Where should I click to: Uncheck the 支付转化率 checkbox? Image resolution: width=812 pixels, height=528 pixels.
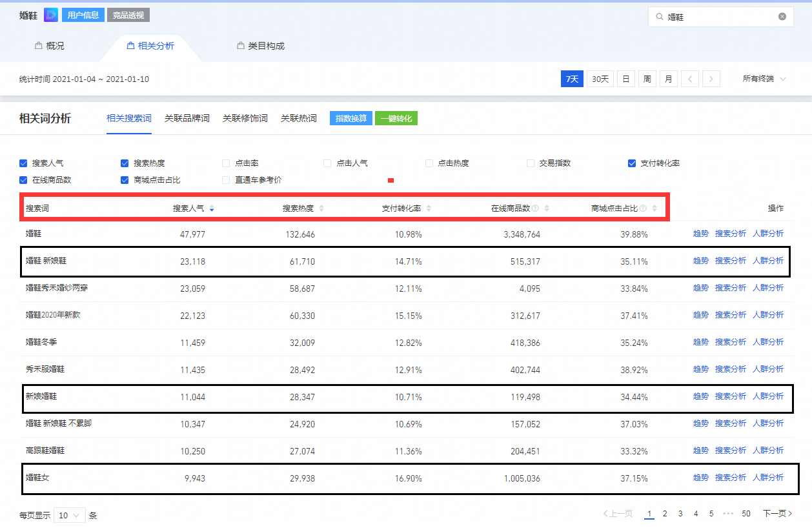pos(632,163)
